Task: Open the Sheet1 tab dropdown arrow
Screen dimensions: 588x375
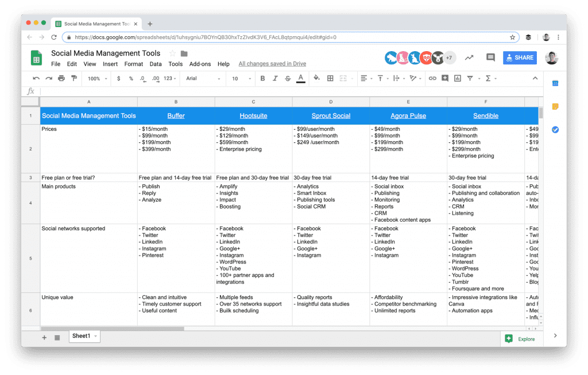Action: coord(95,336)
